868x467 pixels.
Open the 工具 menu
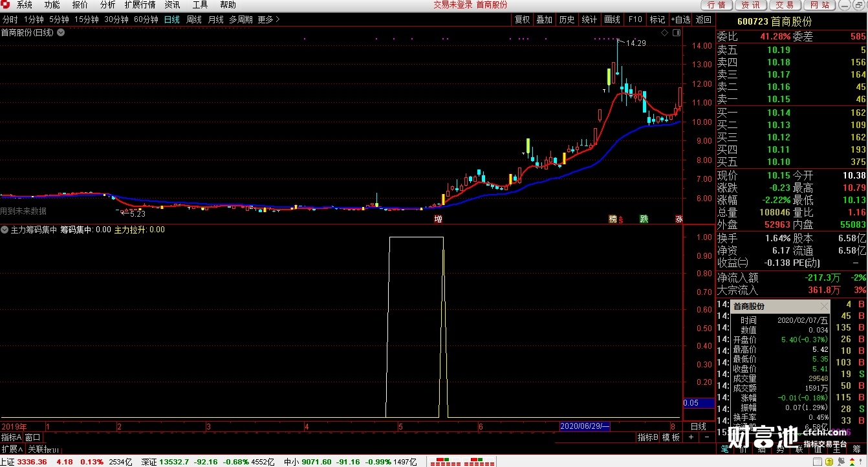pyautogui.click(x=200, y=5)
